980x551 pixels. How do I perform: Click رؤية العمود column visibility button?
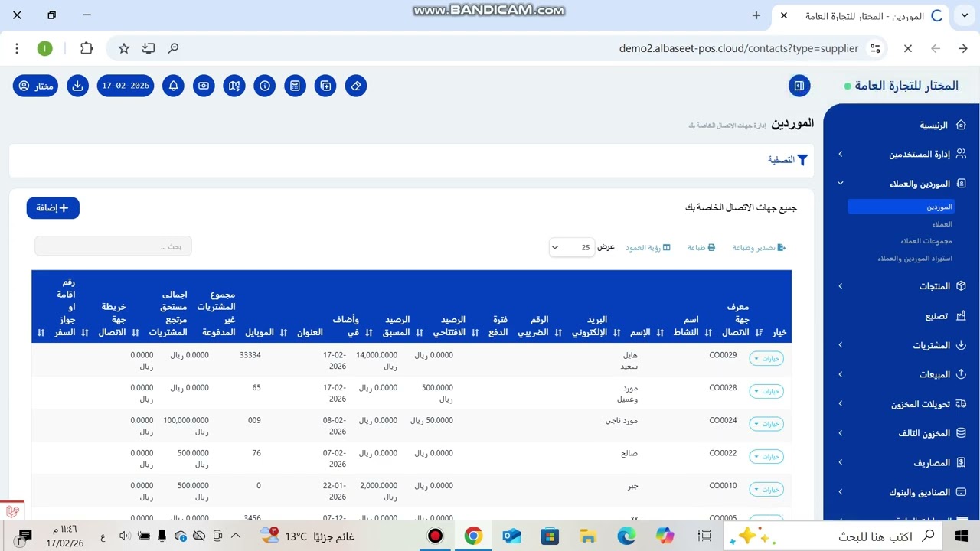pyautogui.click(x=648, y=248)
